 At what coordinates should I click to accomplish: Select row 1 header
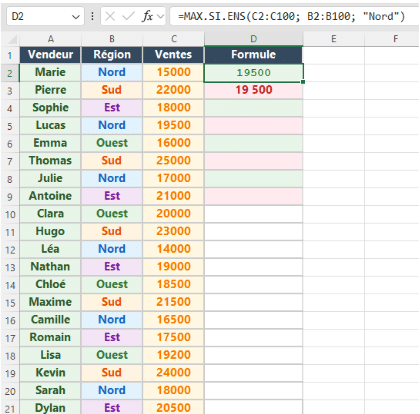tap(10, 55)
